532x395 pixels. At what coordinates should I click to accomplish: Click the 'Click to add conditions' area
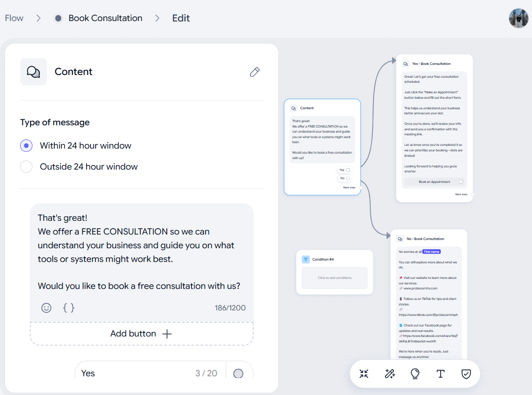pyautogui.click(x=335, y=278)
